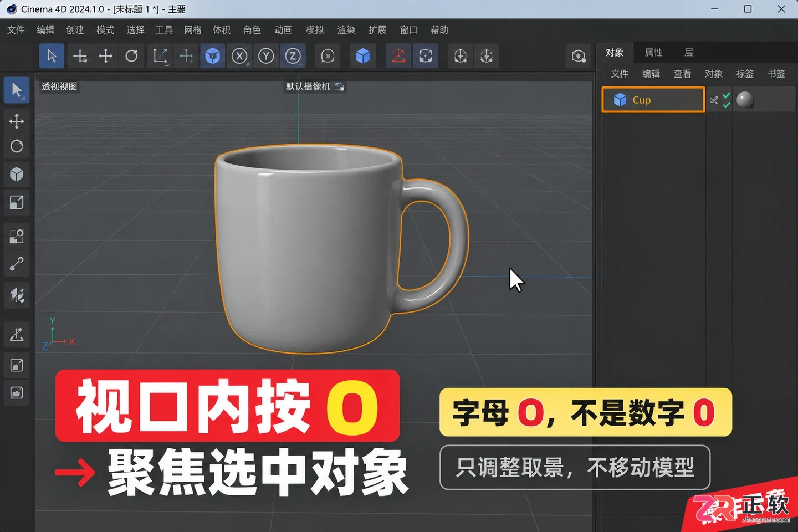Image resolution: width=798 pixels, height=532 pixels.
Task: Click the coordinate system axis icon
Action: point(160,56)
